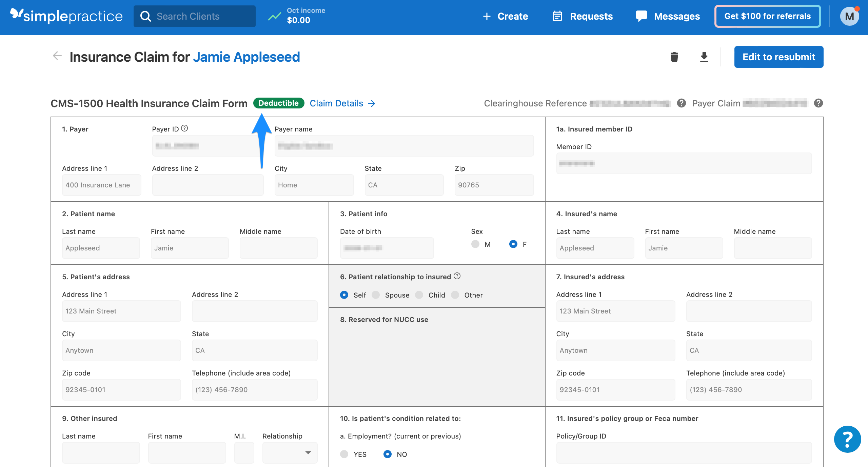Go back using the left arrow
The image size is (868, 467).
57,56
